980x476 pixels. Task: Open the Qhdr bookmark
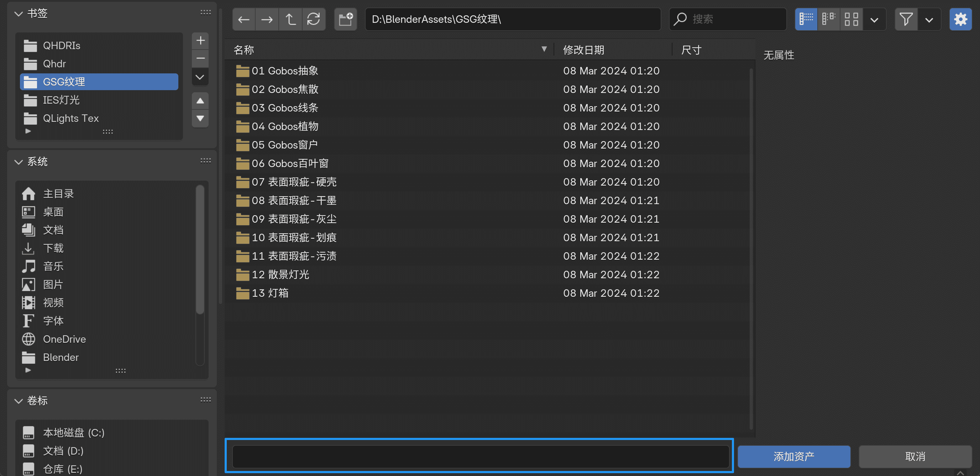tap(99, 63)
